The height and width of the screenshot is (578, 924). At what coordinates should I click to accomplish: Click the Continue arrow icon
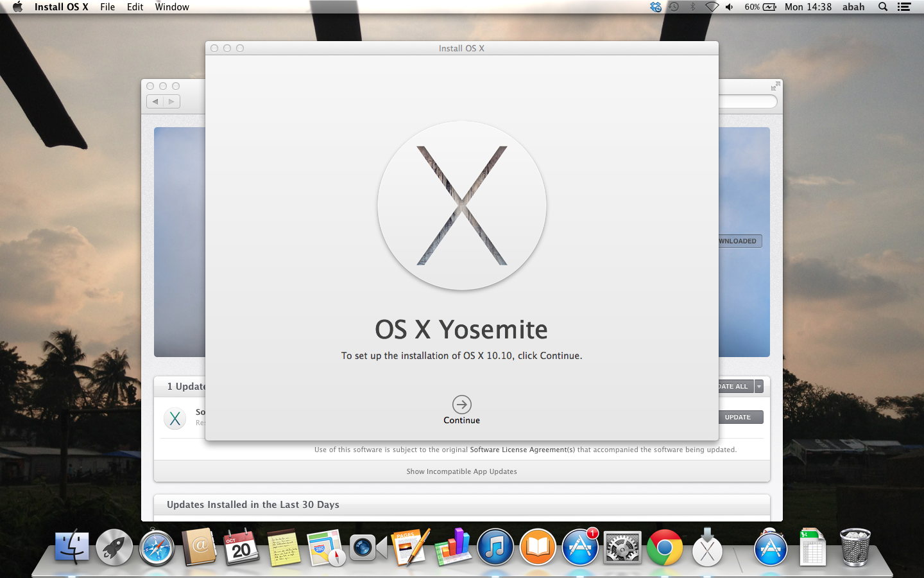coord(461,405)
